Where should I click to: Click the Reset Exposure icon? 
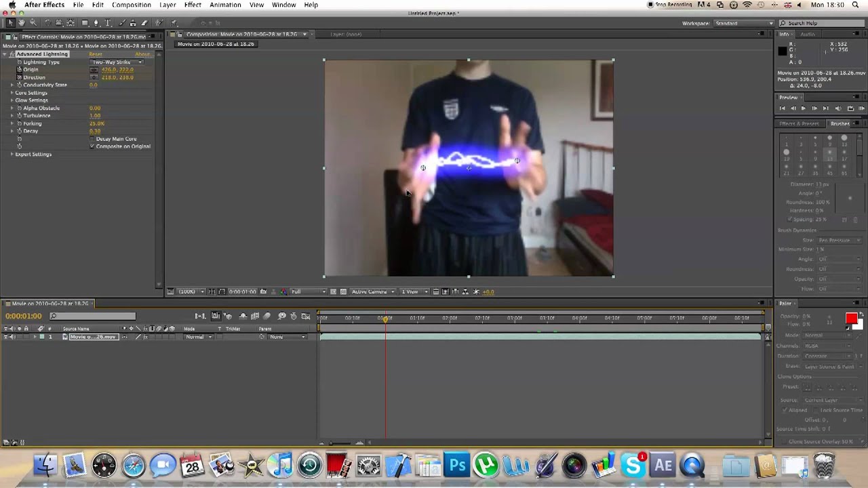pyautogui.click(x=477, y=291)
